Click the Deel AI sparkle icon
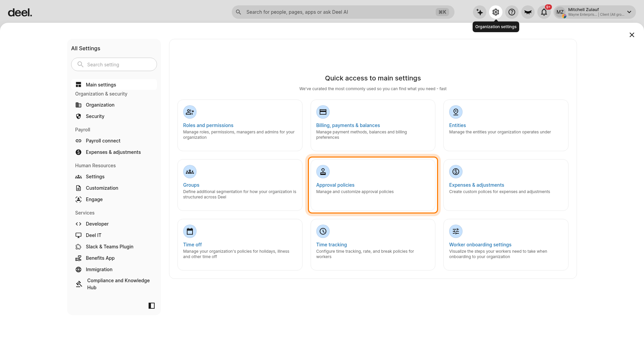The width and height of the screenshot is (644, 362). [x=480, y=12]
